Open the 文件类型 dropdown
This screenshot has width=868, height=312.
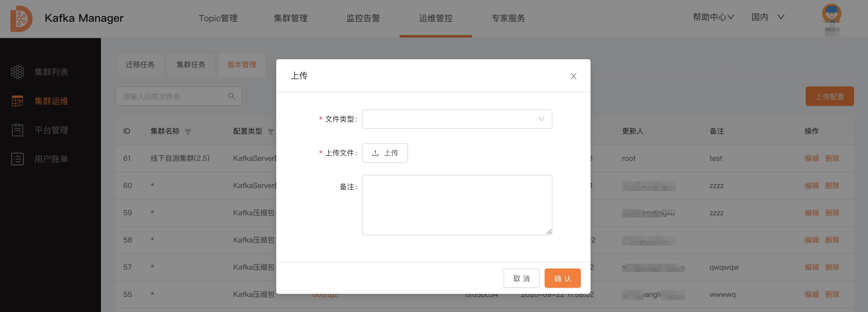click(457, 119)
